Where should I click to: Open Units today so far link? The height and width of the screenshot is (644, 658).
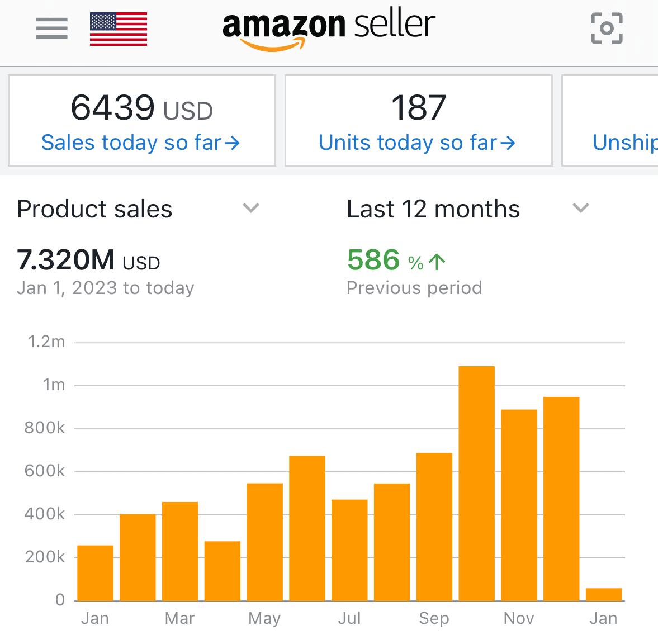pos(416,143)
